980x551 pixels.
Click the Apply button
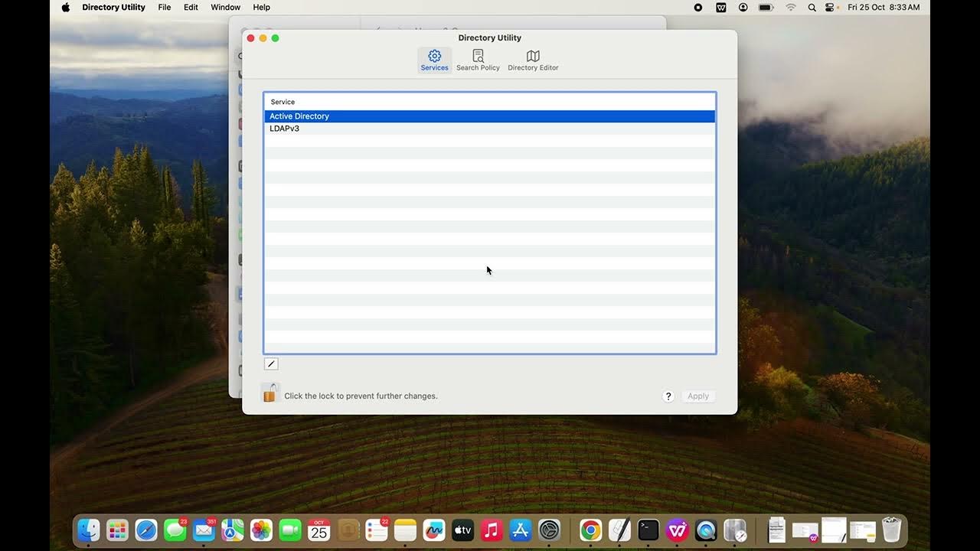[x=698, y=396]
